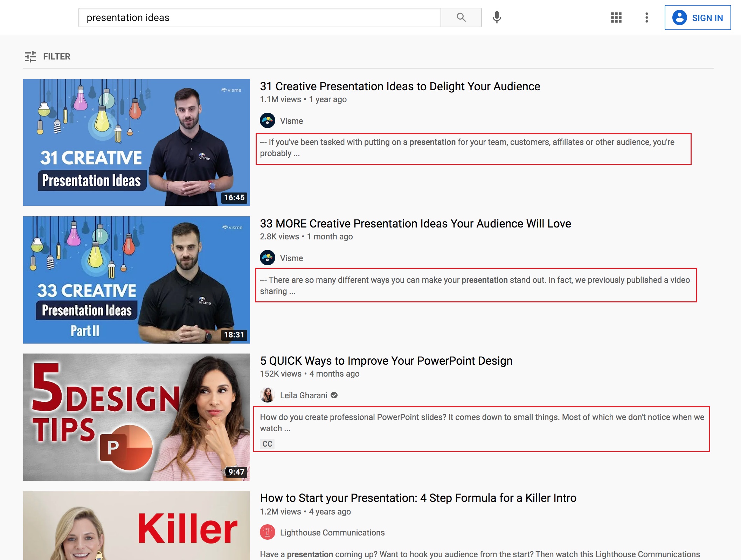Open the Lighthouse Communications channel name
Viewport: 741px width, 560px height.
332,533
